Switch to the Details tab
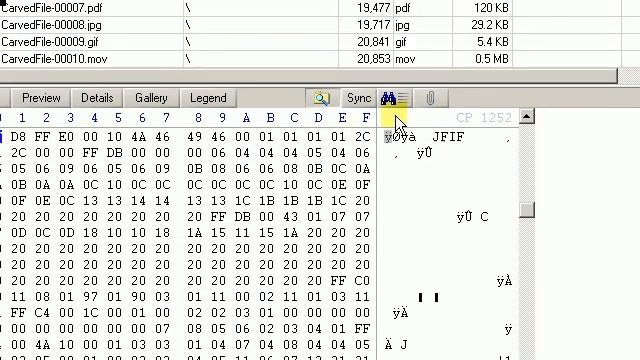This screenshot has height=360, width=640. [x=97, y=98]
